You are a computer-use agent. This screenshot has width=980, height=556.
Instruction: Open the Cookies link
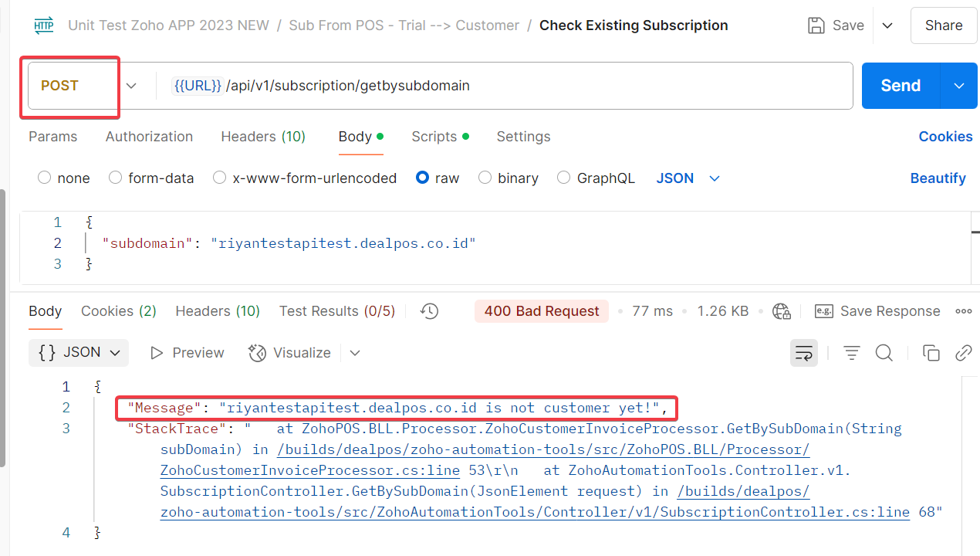click(945, 137)
